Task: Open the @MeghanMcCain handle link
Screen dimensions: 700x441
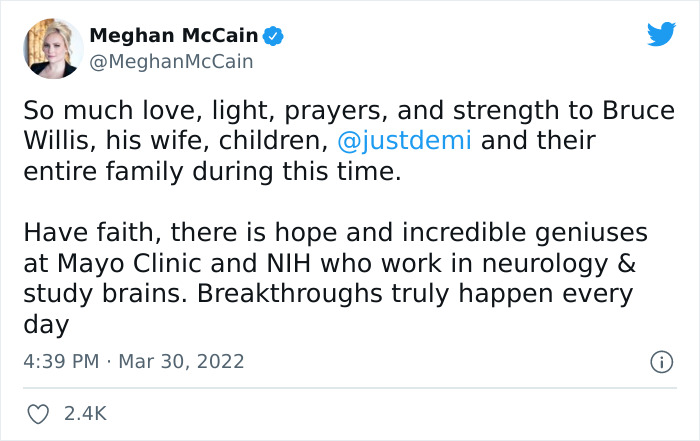Action: point(171,62)
